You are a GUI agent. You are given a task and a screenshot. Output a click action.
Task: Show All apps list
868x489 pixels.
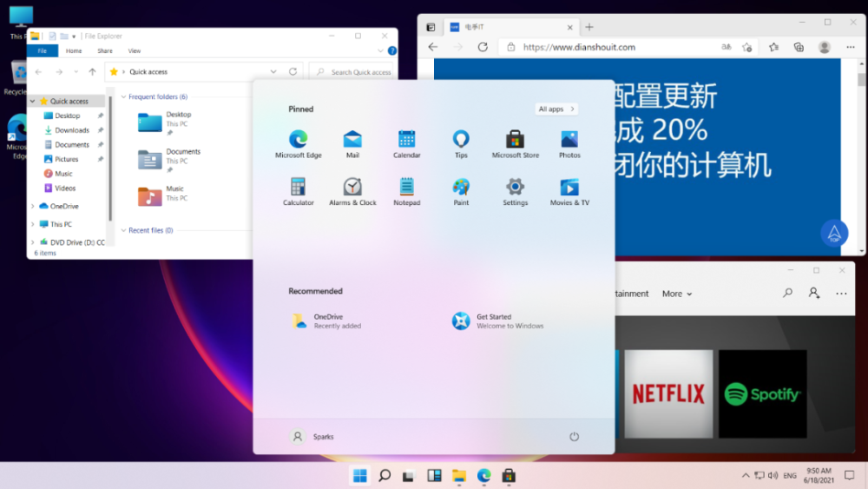click(x=556, y=109)
